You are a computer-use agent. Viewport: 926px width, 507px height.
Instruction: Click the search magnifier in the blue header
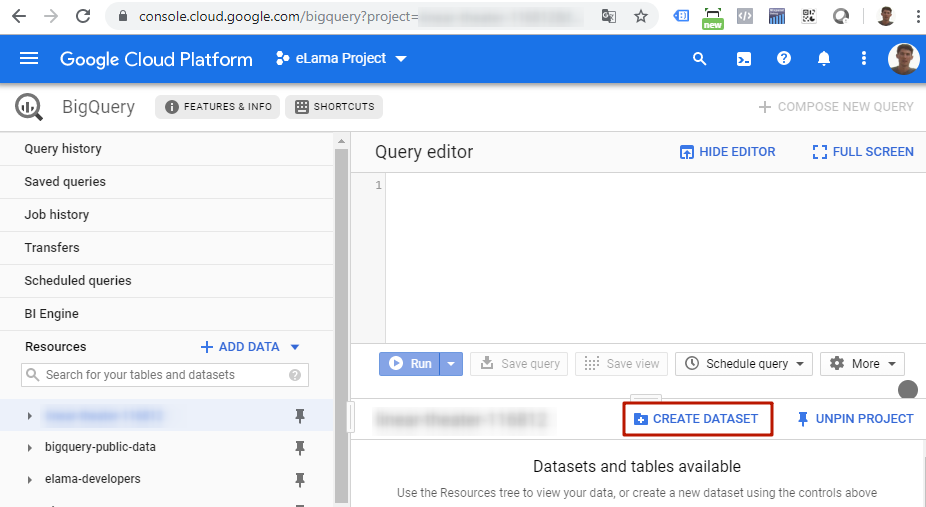click(699, 58)
